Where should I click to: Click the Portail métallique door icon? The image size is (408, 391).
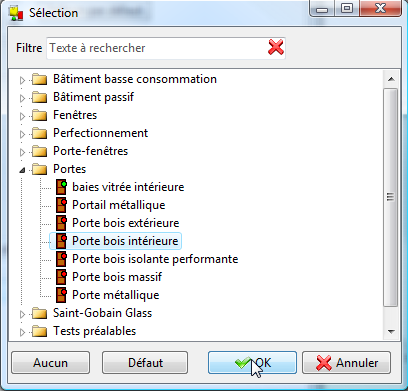[61, 205]
